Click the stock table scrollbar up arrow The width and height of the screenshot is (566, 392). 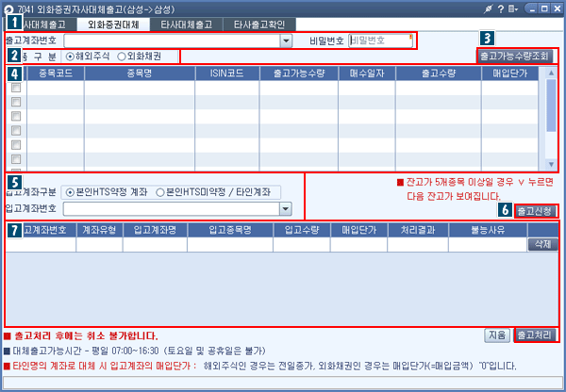tap(551, 73)
